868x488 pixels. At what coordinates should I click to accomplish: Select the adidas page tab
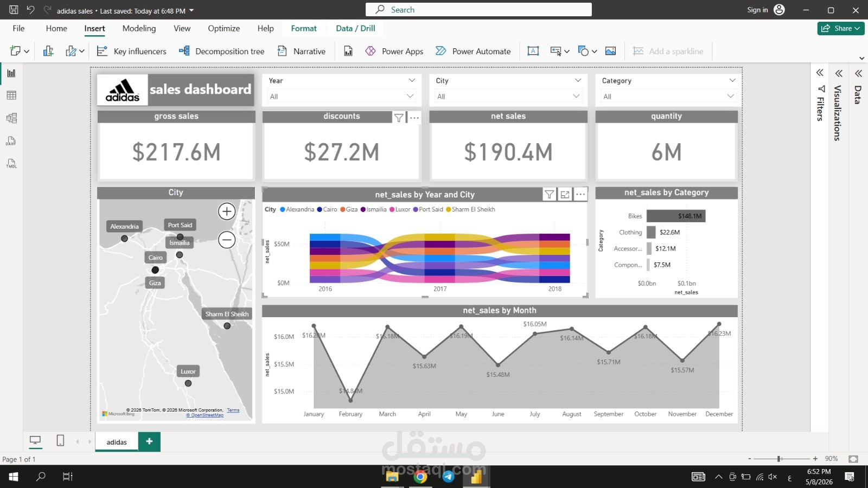[117, 442]
